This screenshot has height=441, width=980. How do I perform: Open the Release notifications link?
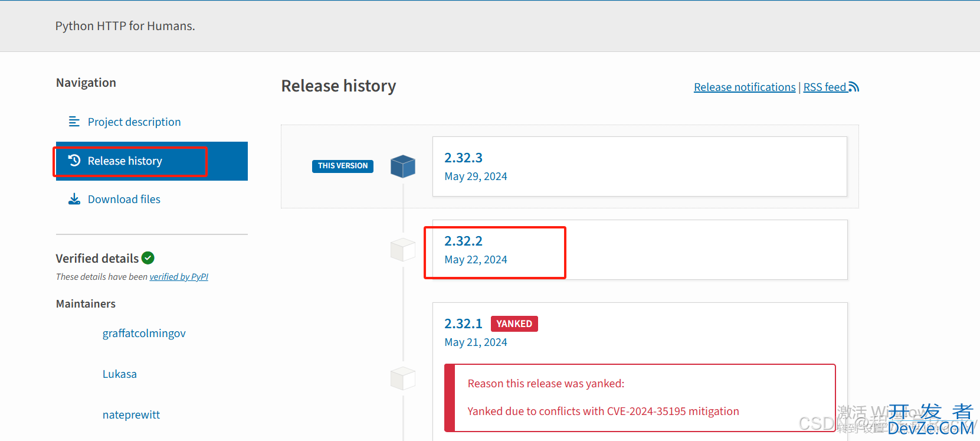click(745, 87)
